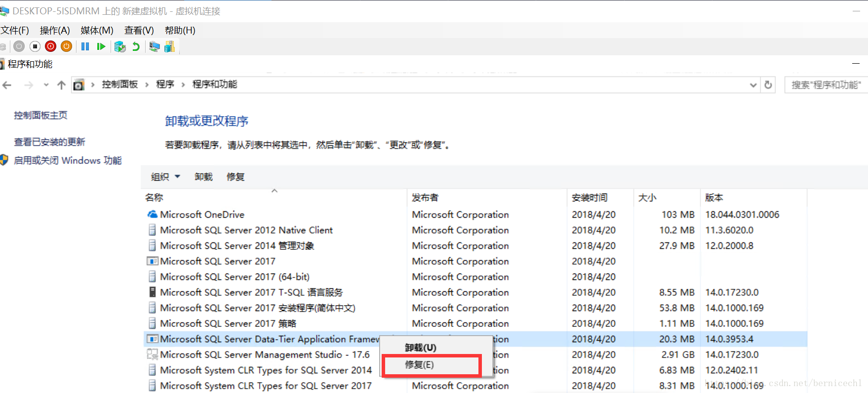Click the 10.2 MB size value

coord(677,230)
